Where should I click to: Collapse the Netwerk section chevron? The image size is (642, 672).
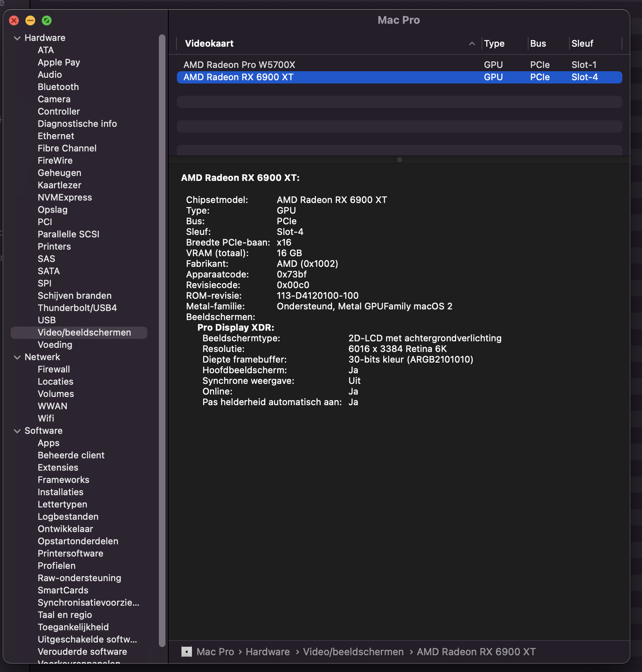point(17,357)
